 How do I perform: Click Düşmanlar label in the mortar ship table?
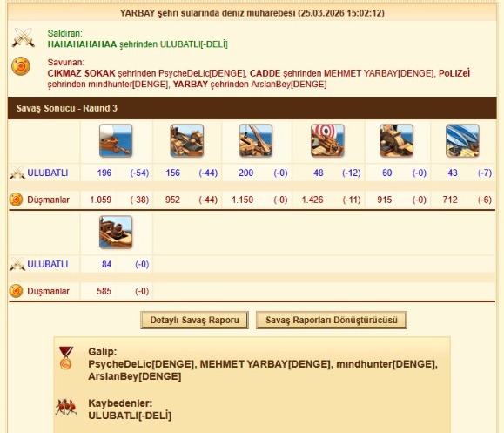[x=48, y=291]
